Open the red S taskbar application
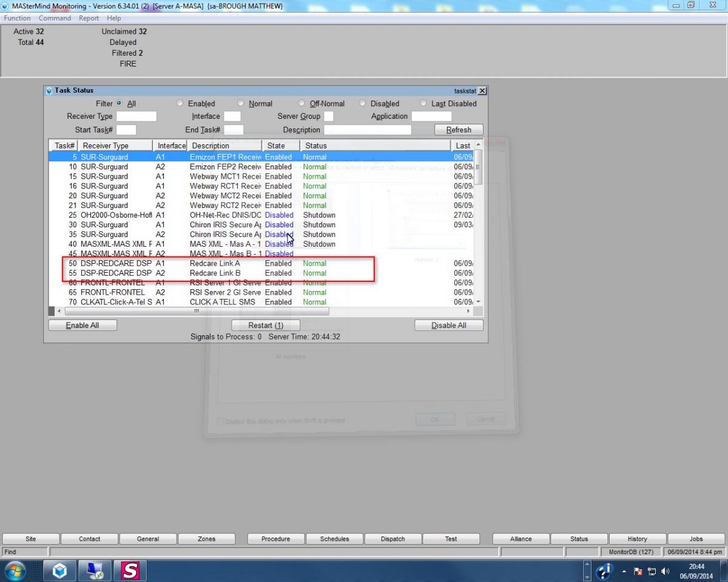The image size is (728, 582). coord(130,571)
